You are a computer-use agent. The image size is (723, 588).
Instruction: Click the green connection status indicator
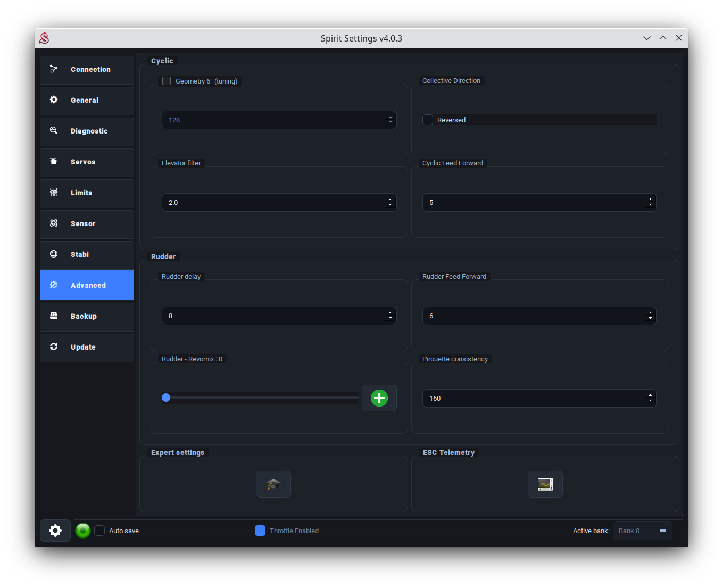point(83,531)
